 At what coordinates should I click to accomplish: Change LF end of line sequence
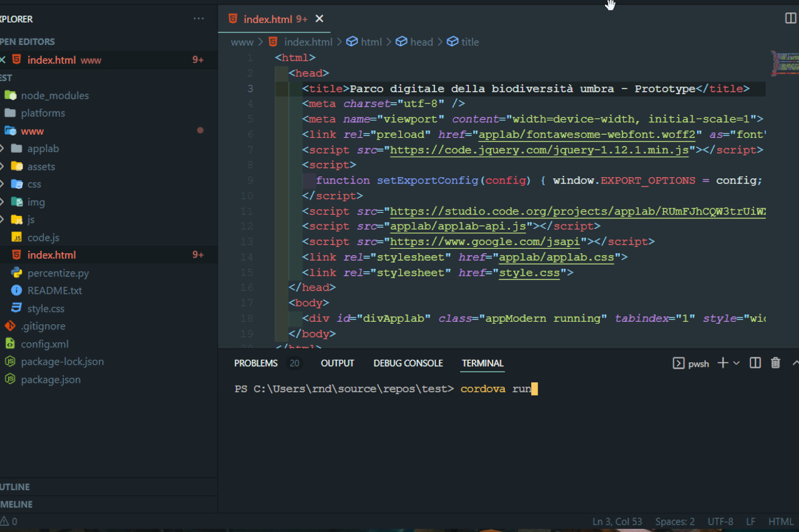[751, 521]
